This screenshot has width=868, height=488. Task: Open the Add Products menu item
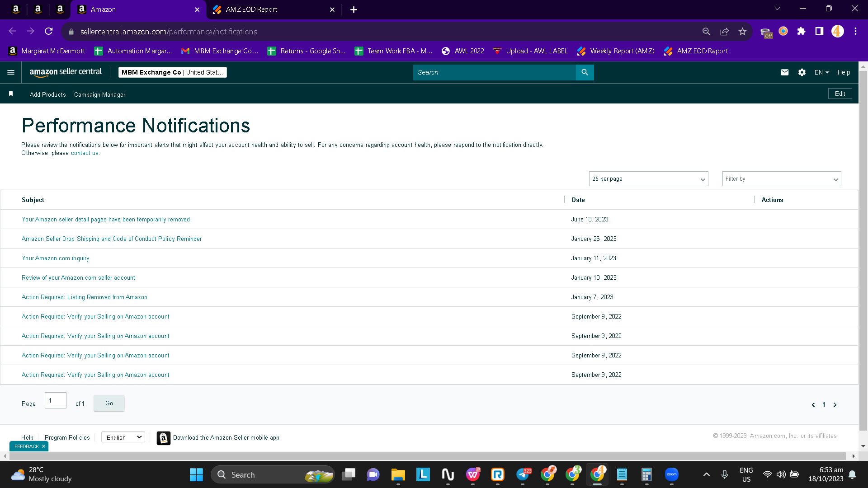click(48, 94)
